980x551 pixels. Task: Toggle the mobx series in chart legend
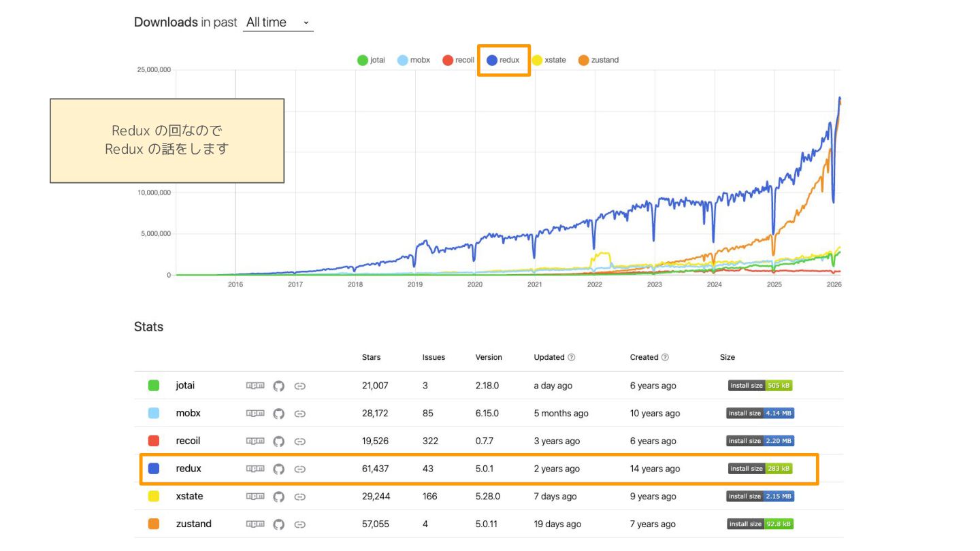pyautogui.click(x=414, y=60)
